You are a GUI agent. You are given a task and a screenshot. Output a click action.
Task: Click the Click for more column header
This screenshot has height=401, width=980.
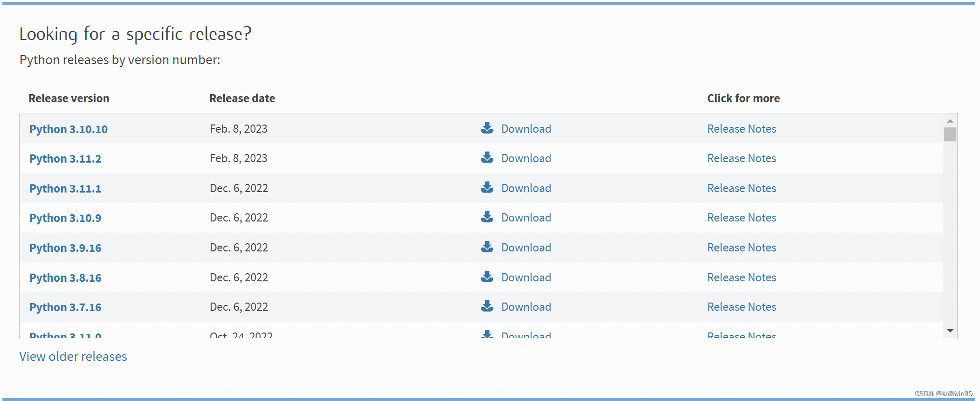(x=743, y=98)
